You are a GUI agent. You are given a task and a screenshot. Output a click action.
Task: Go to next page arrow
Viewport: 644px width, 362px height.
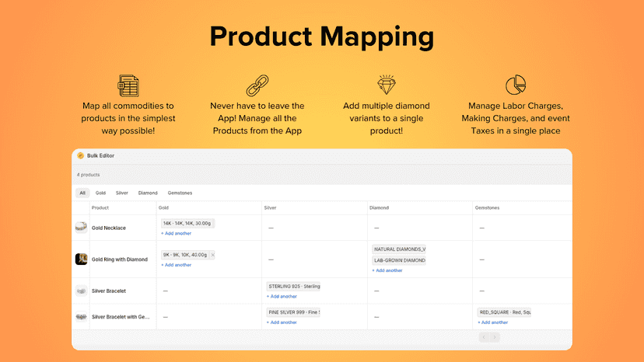coord(495,337)
